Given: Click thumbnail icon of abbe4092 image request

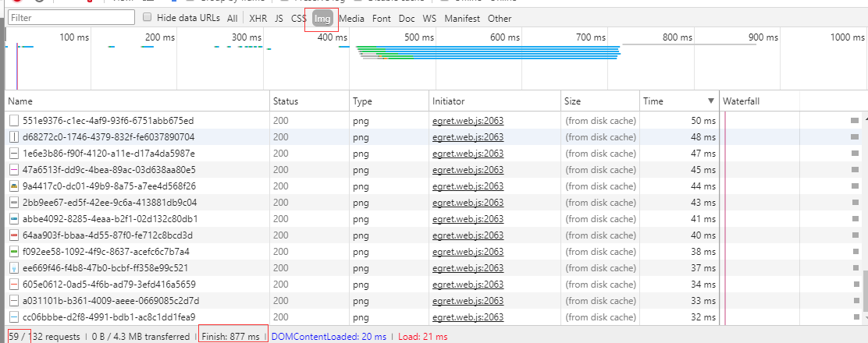Looking at the screenshot, I should pos(13,219).
